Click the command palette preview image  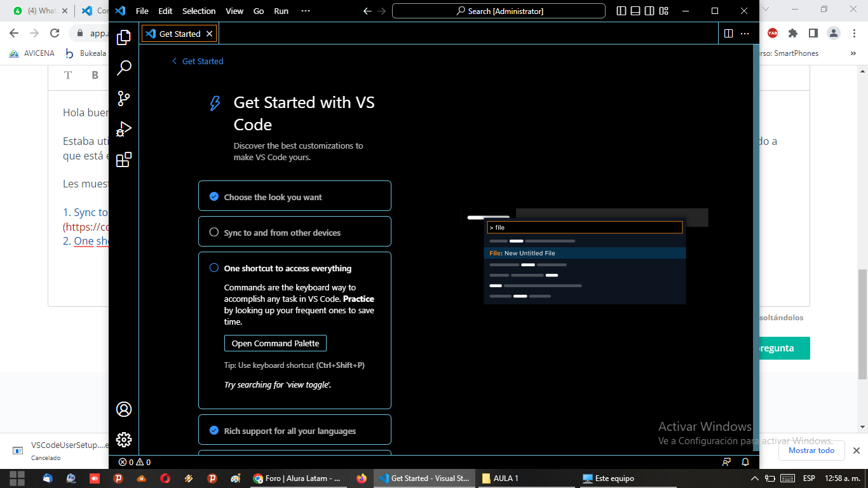click(x=585, y=256)
